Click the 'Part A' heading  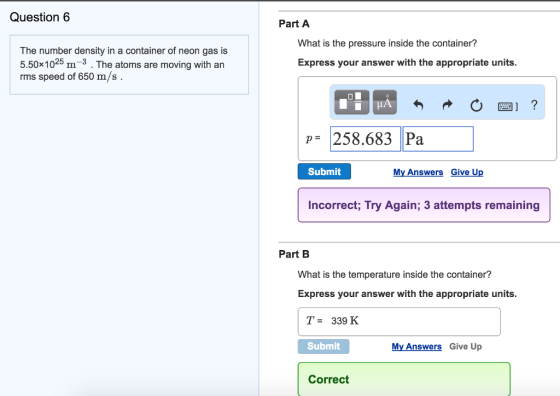pyautogui.click(x=294, y=24)
